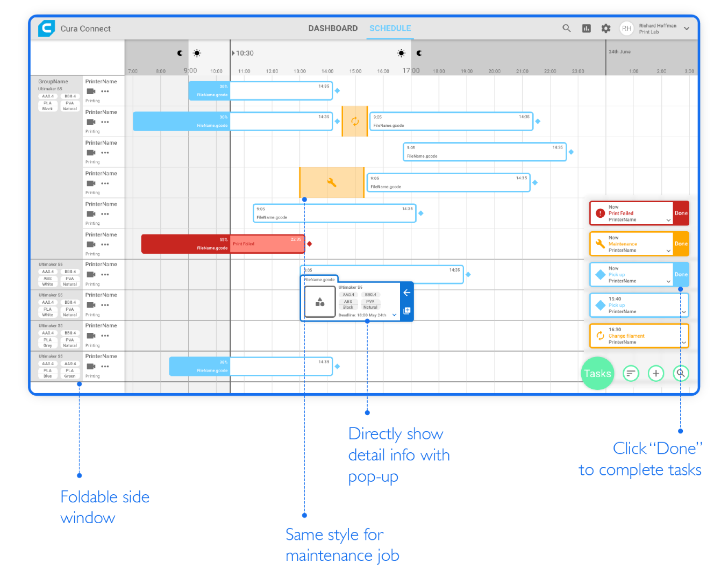This screenshot has height=584, width=728.
Task: Click the PLA Green material chip
Action: tap(70, 373)
